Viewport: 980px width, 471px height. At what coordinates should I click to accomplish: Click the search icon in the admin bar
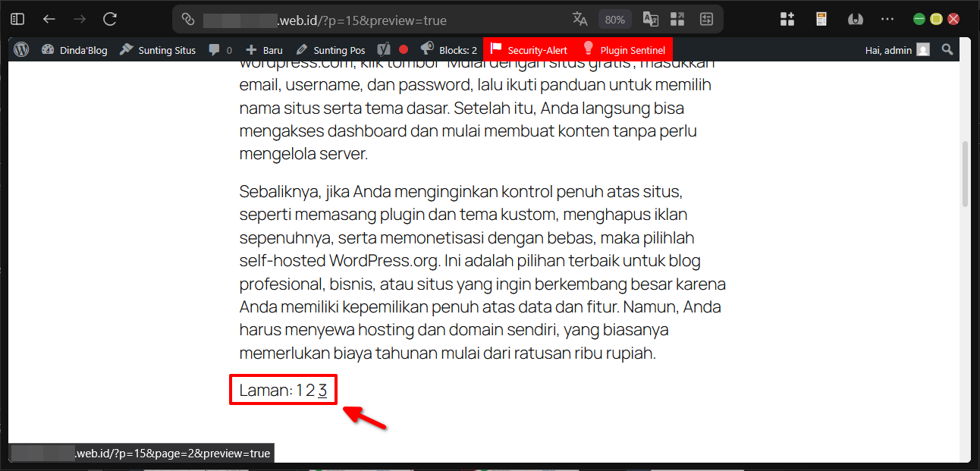(x=947, y=49)
